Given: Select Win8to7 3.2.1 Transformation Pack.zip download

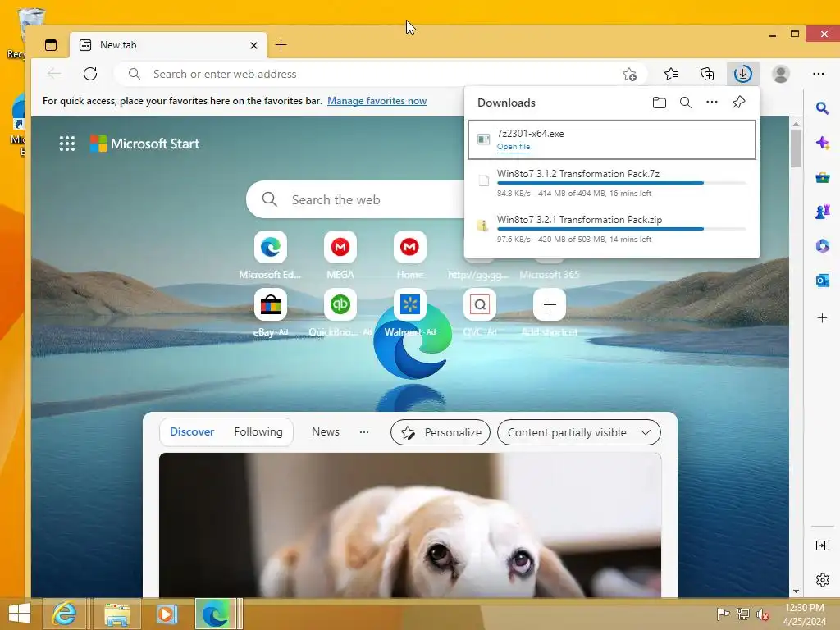Looking at the screenshot, I should coord(612,229).
